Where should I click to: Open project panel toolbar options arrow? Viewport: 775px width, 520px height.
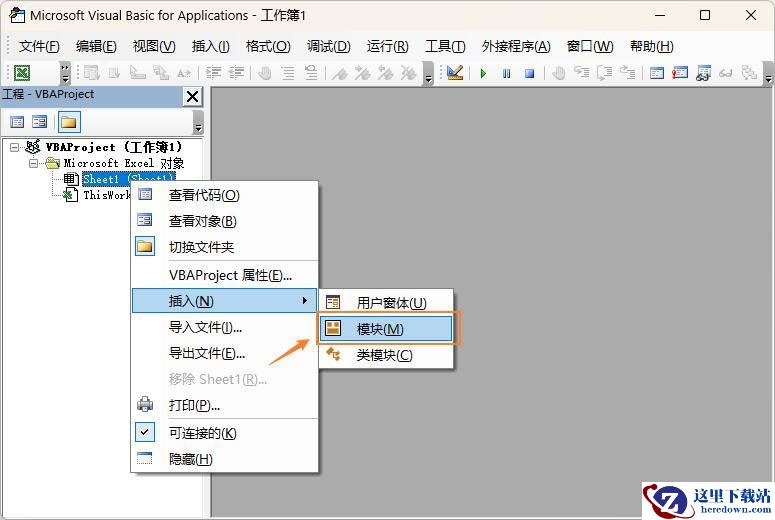198,122
